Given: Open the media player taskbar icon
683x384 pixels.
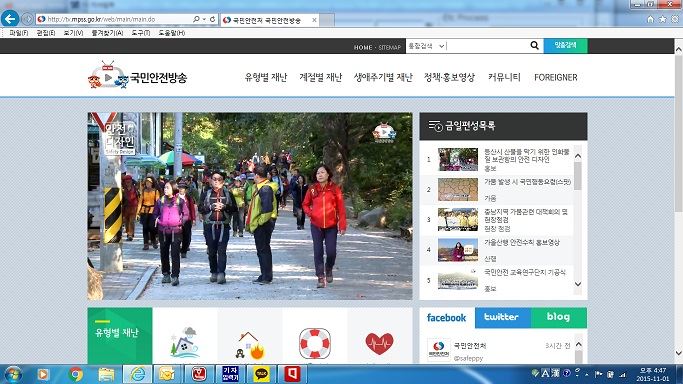Looking at the screenshot, I should 43,374.
